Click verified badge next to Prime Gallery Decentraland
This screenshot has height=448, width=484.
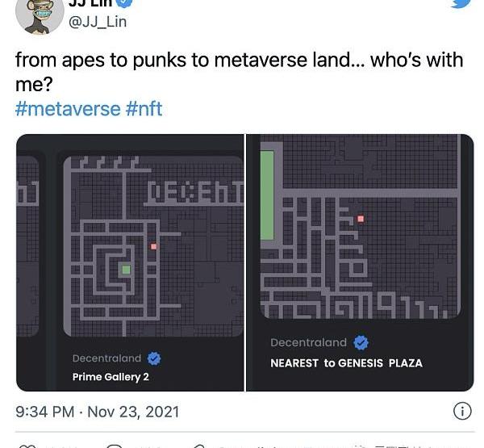coord(153,358)
